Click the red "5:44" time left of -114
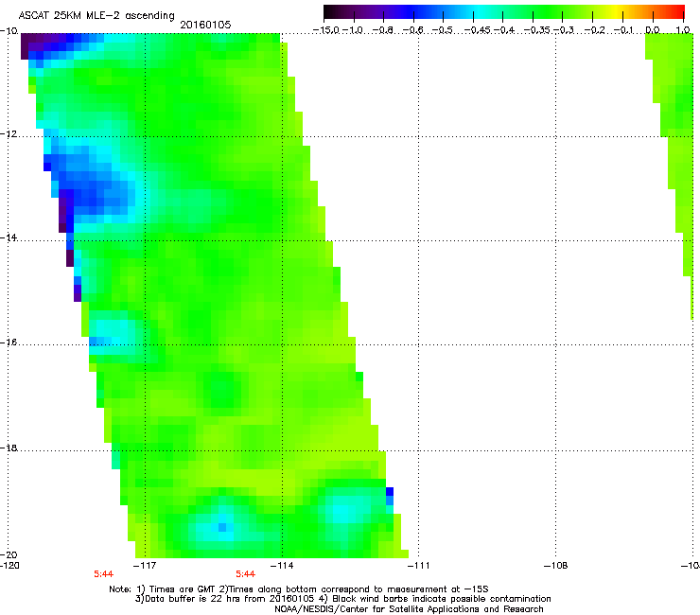The width and height of the screenshot is (700, 615). pos(246,574)
